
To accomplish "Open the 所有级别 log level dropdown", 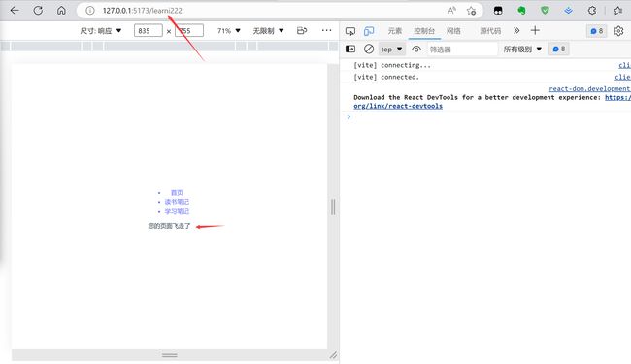I will (522, 50).
